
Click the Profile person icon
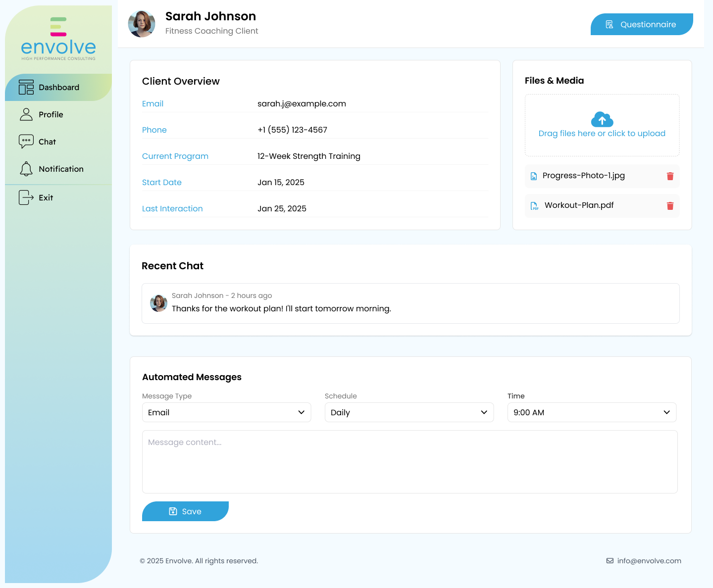pyautogui.click(x=26, y=114)
